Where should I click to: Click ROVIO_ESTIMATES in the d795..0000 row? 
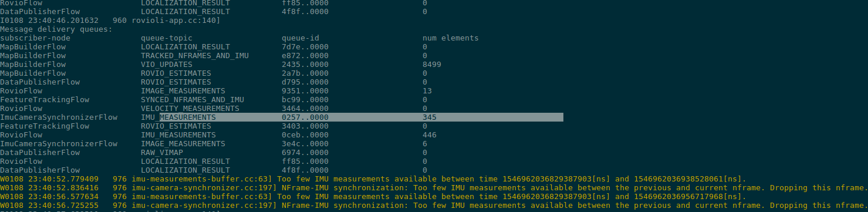[x=176, y=82]
